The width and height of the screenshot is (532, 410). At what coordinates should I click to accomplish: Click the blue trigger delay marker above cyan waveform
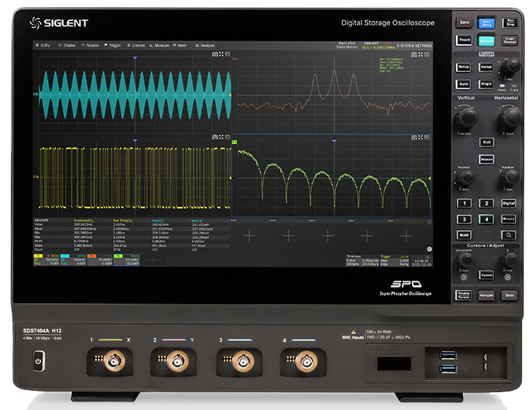[x=135, y=58]
